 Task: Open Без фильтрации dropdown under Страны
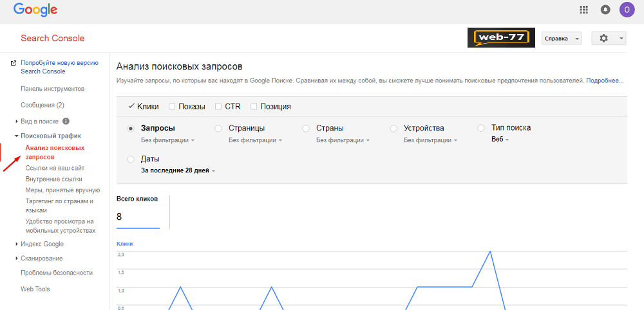[x=343, y=140]
